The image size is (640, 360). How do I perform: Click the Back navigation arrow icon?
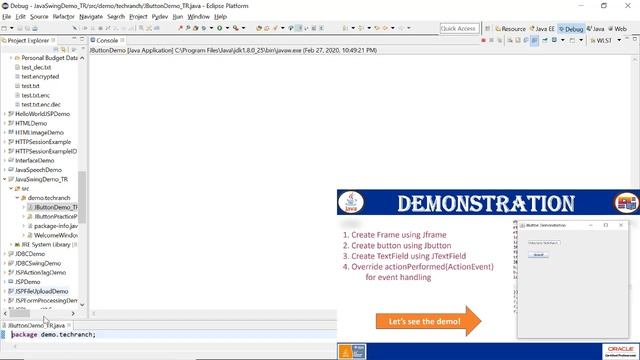385,28
